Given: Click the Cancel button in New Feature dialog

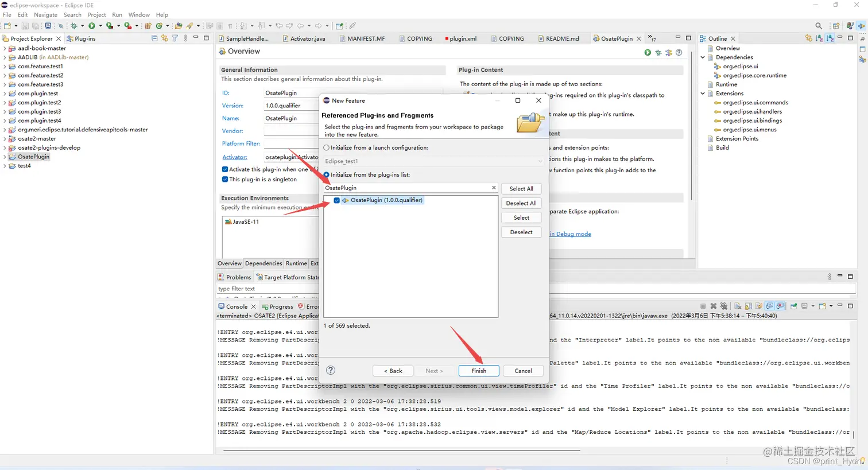Looking at the screenshot, I should (x=523, y=371).
